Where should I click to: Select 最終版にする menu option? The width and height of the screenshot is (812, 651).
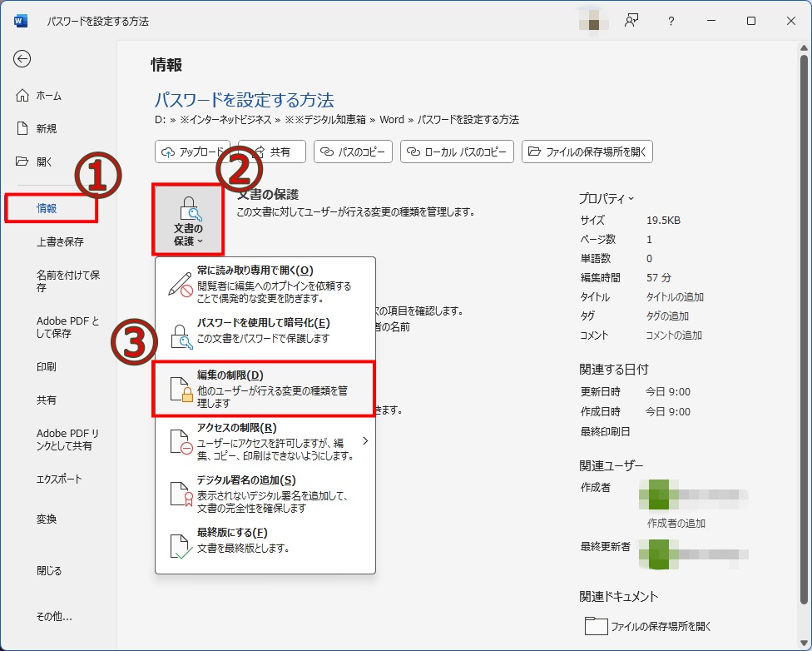(x=265, y=540)
